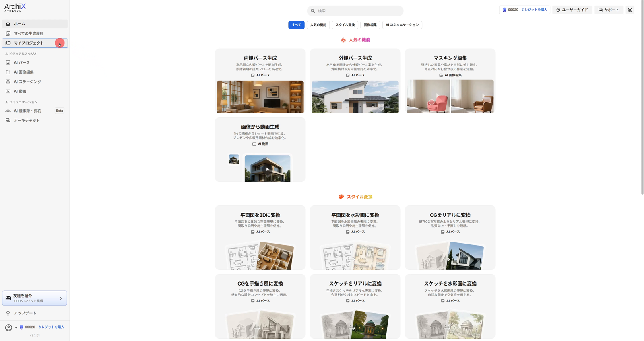
Task: Click the credit coin icon in top bar
Action: [x=504, y=10]
